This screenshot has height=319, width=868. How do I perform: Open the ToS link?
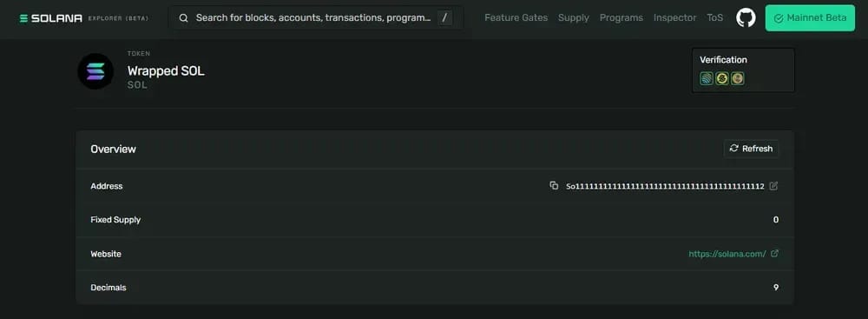[714, 17]
